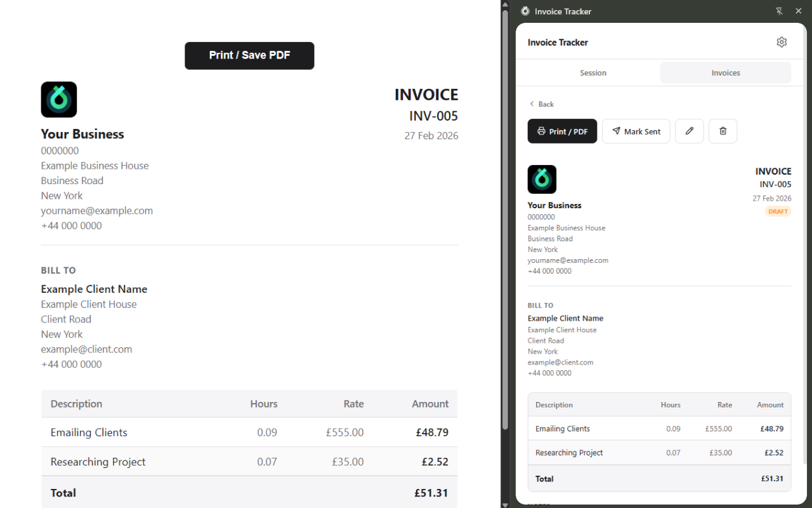Open Invoice Tracker settings with the gear icon
Screen dimensions: 812x508
(x=782, y=42)
